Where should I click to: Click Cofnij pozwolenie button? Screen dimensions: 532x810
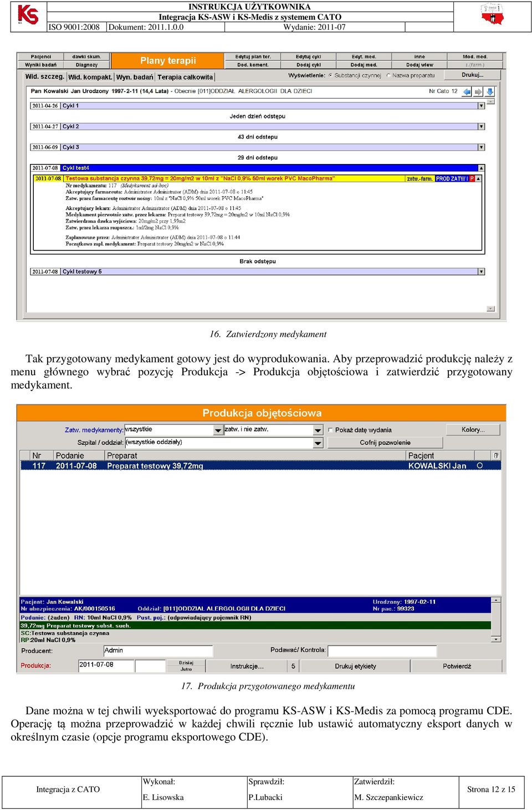coord(385,443)
